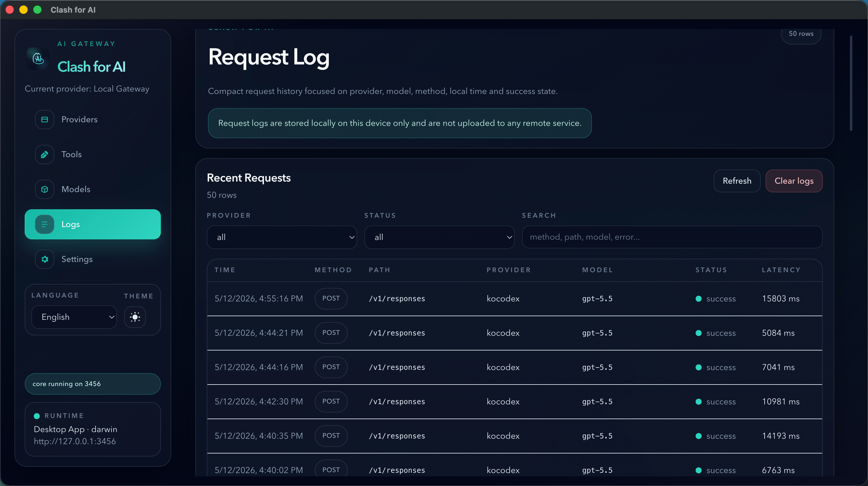
Task: Click timestamp 5/12/2026, 4:42:30 PM
Action: click(x=259, y=402)
